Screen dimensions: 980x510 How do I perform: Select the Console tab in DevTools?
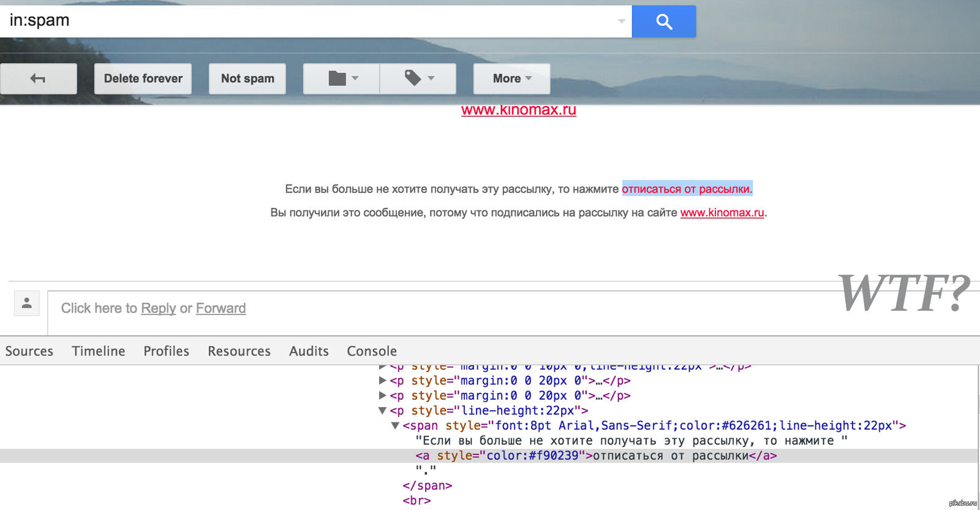pos(372,351)
